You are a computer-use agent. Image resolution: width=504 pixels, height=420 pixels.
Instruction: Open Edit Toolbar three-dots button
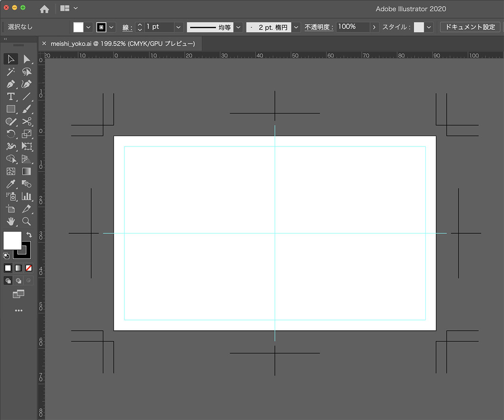click(19, 310)
